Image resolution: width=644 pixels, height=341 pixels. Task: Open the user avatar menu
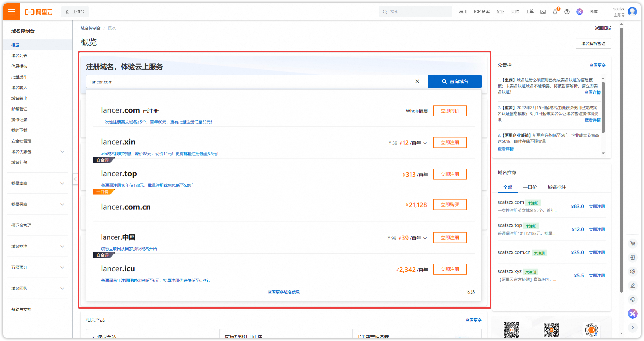(632, 12)
